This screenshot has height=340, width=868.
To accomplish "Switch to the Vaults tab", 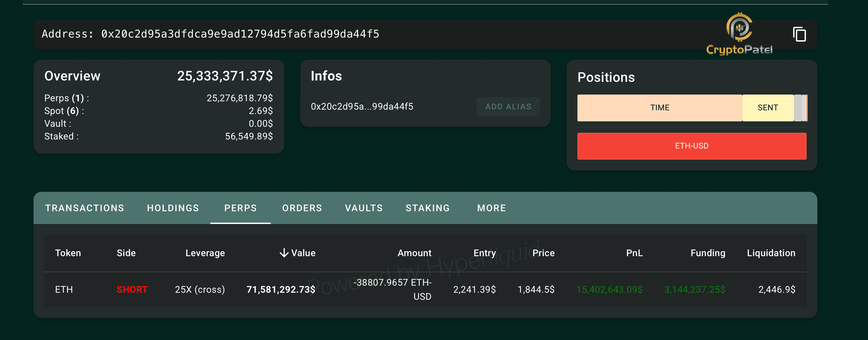I will click(364, 208).
